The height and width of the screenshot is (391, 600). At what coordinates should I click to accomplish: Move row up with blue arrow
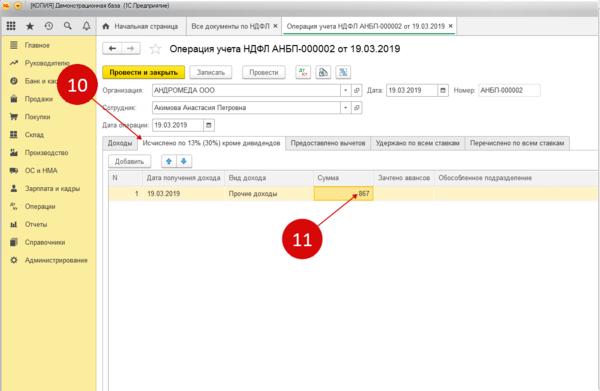(169, 161)
